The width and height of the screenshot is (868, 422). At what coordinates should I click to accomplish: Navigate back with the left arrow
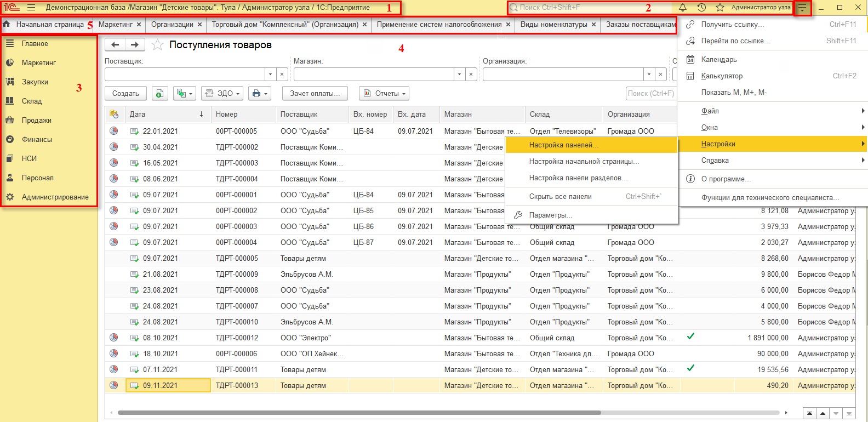[115, 45]
